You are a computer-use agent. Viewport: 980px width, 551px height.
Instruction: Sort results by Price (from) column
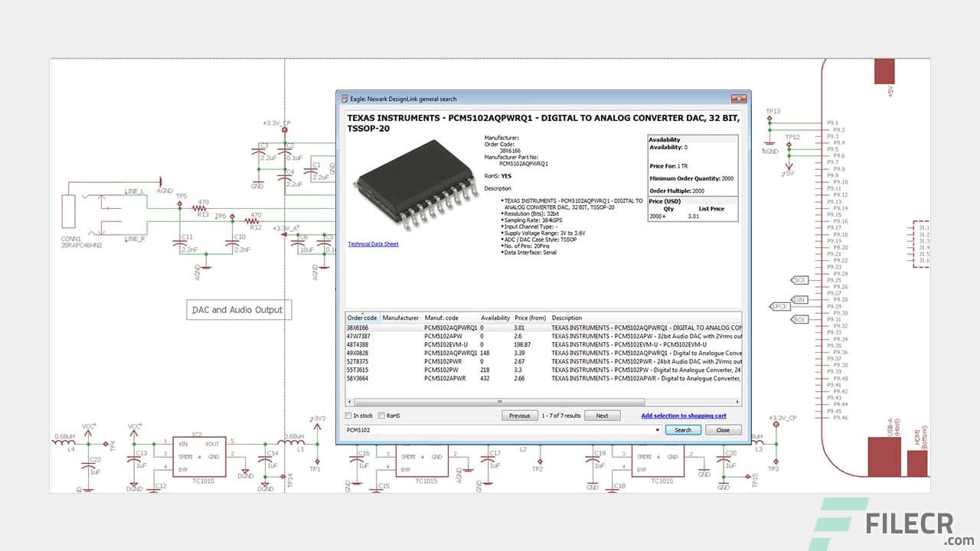530,318
